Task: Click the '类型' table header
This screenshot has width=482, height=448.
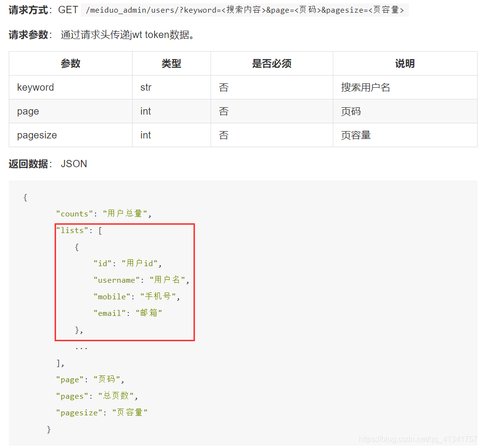Action: [x=171, y=63]
